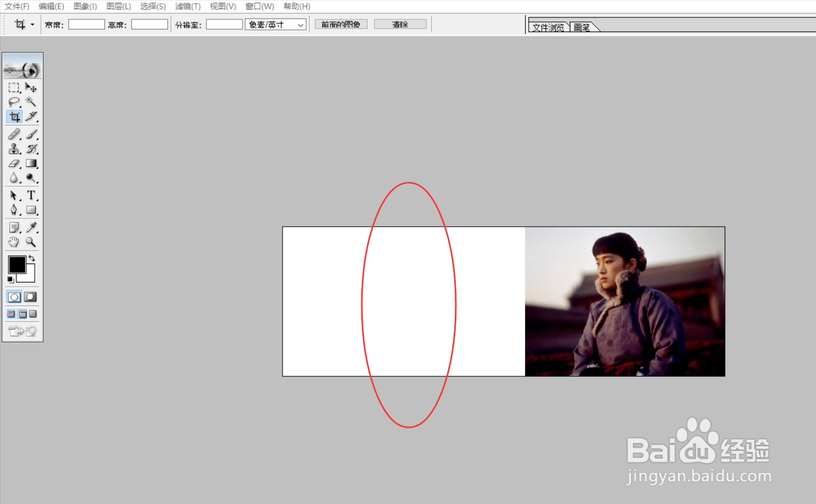Click the black foreground color swatch
Image resolution: width=816 pixels, height=504 pixels.
[17, 265]
